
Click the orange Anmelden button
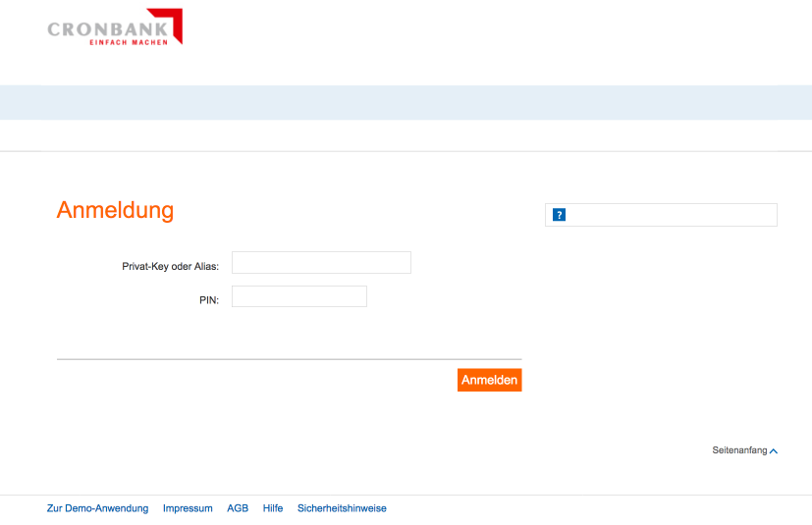(x=489, y=380)
